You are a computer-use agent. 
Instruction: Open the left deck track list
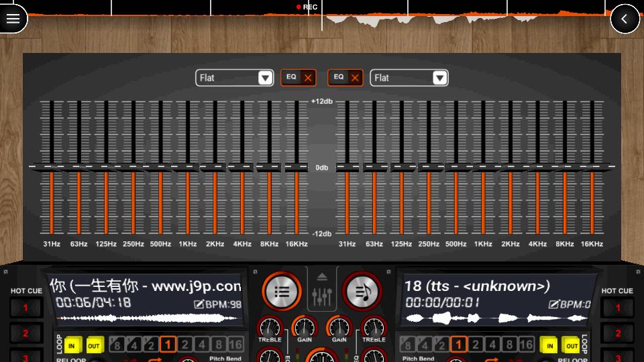coord(282,292)
